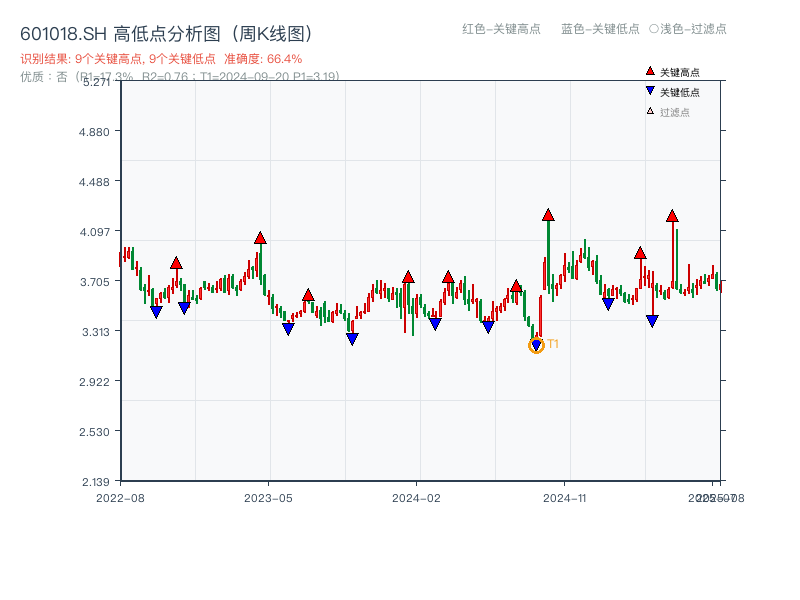
Task: Click the title 601018.SH 高低点分析图
Action: tap(166, 34)
